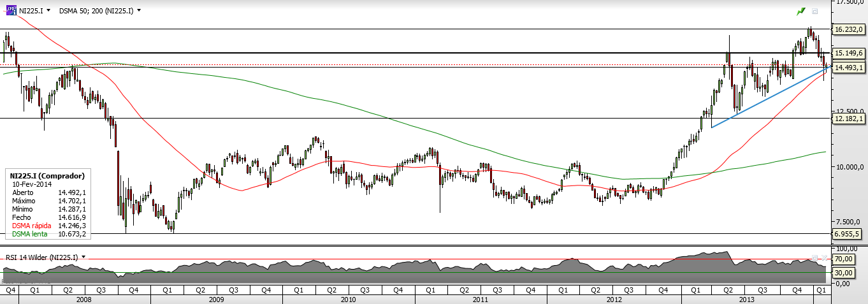Click the 2011 year label on time axis
The width and height of the screenshot is (868, 304).
pyautogui.click(x=481, y=299)
